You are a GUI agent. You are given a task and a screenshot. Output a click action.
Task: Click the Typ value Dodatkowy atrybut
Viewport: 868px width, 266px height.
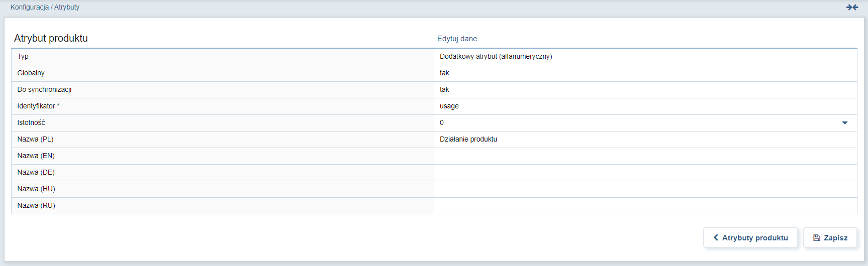tap(496, 57)
